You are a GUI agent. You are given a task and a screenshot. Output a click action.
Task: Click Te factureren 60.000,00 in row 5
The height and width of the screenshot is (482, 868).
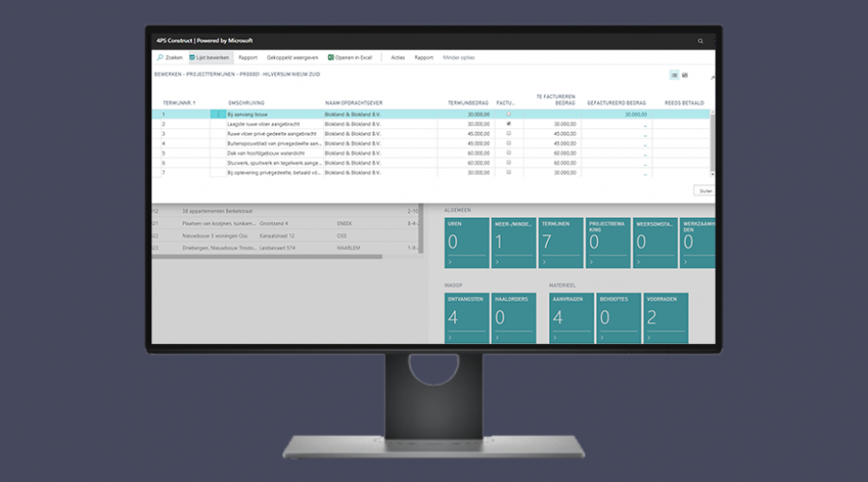564,153
